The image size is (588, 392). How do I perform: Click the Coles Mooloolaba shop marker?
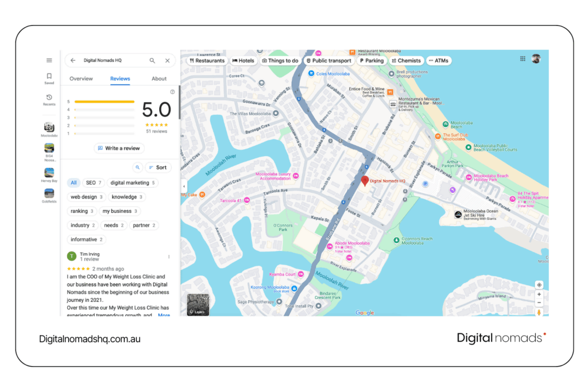pos(311,73)
